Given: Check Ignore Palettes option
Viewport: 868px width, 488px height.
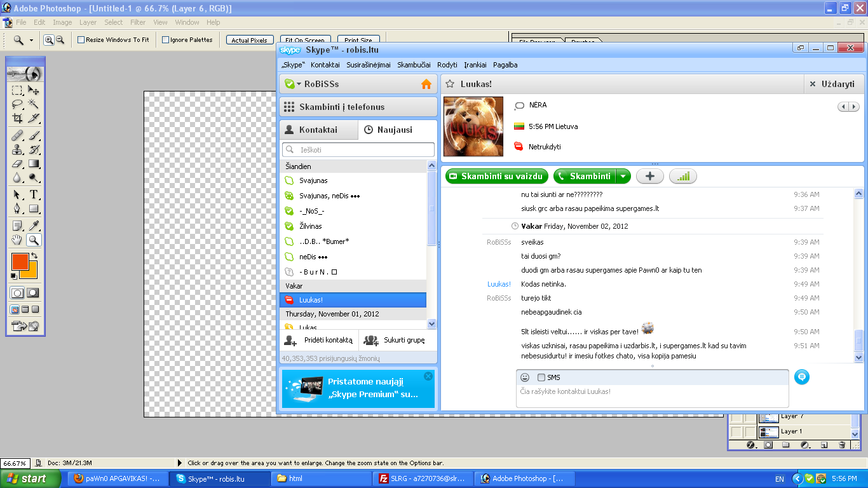Looking at the screenshot, I should point(165,40).
